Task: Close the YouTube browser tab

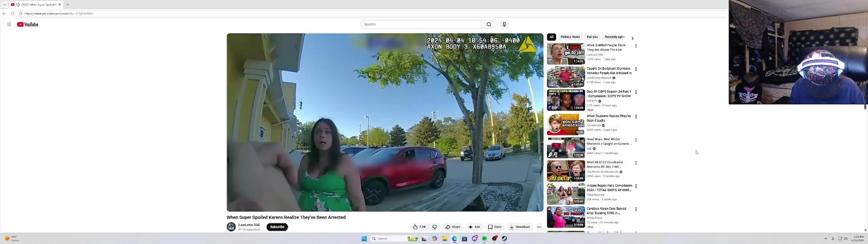Action: (x=60, y=4)
